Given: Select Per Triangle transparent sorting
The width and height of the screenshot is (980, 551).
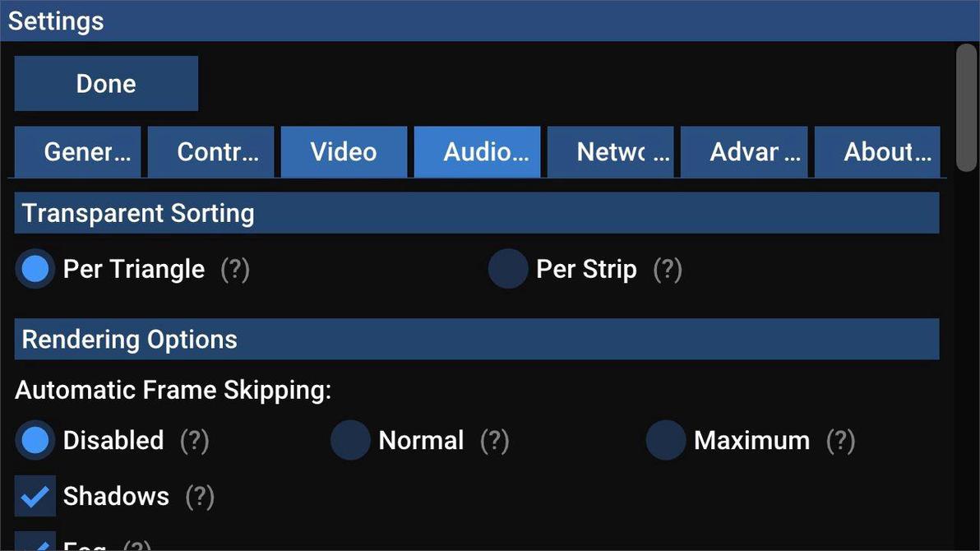Looking at the screenshot, I should (35, 266).
